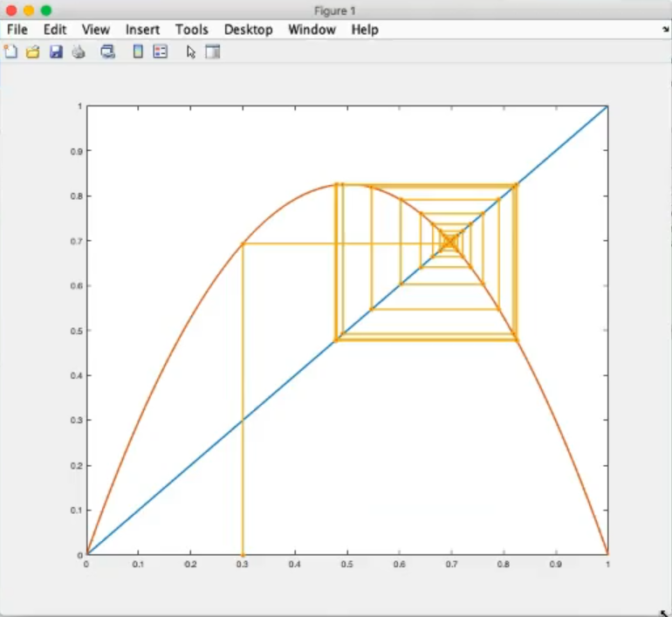The image size is (672, 617).
Task: Insert a legend using the toolbar icon
Action: click(x=160, y=51)
